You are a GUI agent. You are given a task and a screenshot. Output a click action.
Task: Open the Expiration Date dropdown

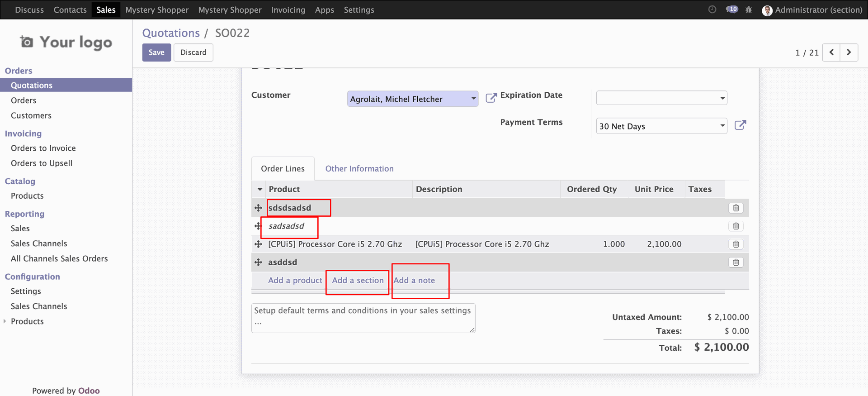[x=722, y=98]
